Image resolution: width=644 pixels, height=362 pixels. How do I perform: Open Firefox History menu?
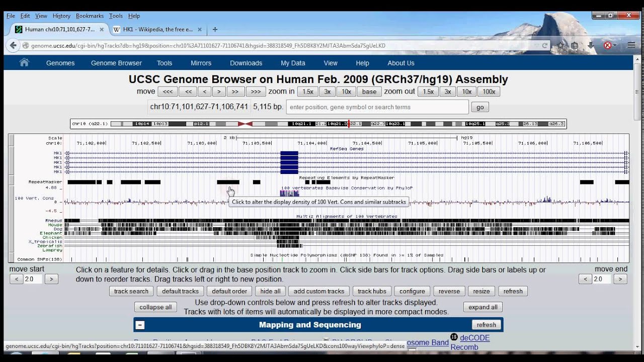tap(61, 16)
